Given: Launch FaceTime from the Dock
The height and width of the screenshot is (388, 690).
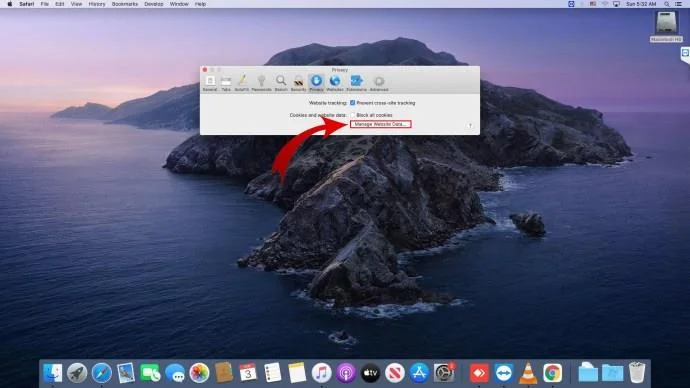Looking at the screenshot, I should 150,373.
